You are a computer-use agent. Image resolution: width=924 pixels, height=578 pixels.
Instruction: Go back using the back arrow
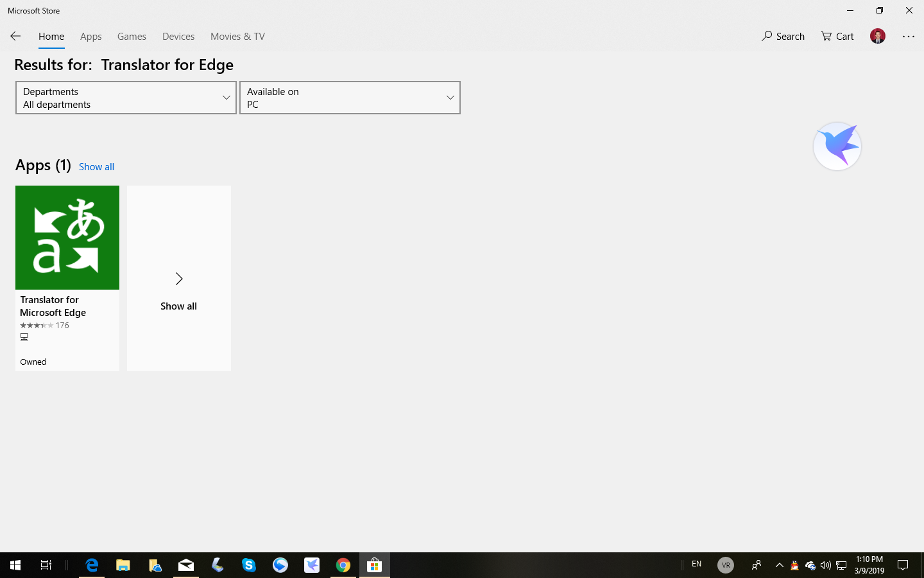click(x=15, y=37)
